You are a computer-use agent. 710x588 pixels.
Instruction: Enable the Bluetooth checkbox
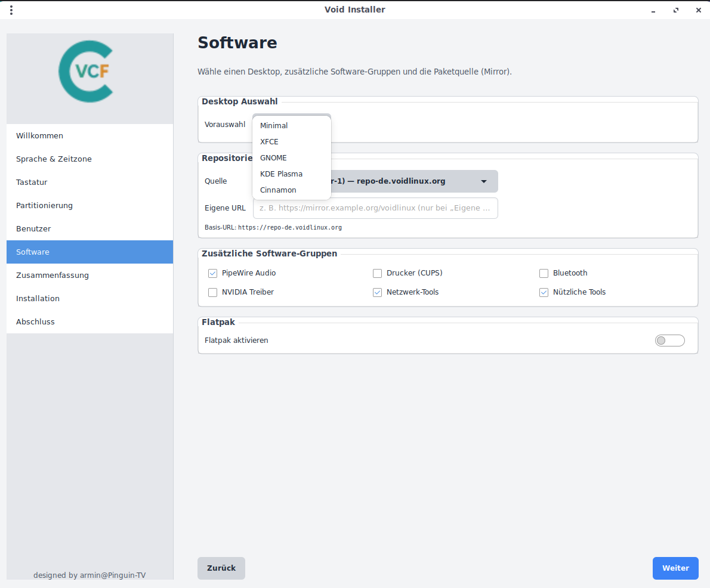pos(544,273)
